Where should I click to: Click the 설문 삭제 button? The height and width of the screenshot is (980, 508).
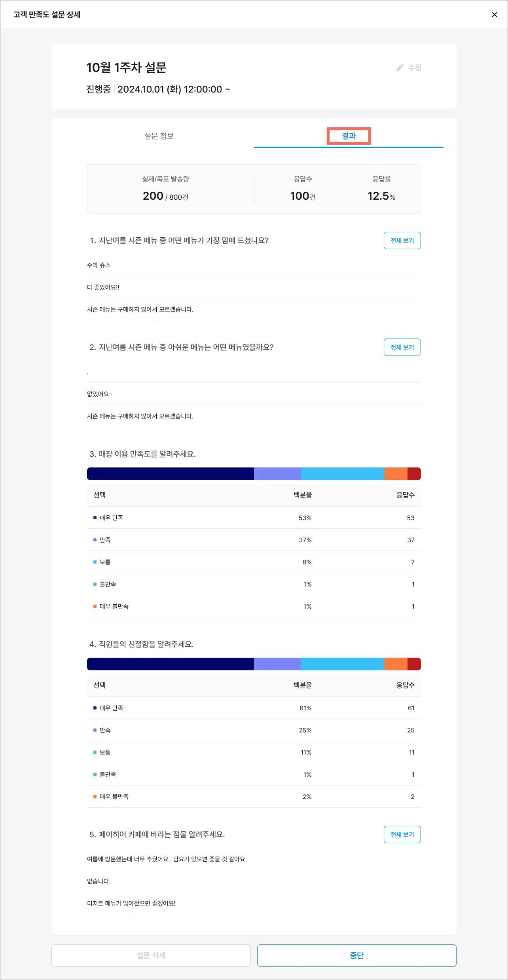click(x=151, y=955)
